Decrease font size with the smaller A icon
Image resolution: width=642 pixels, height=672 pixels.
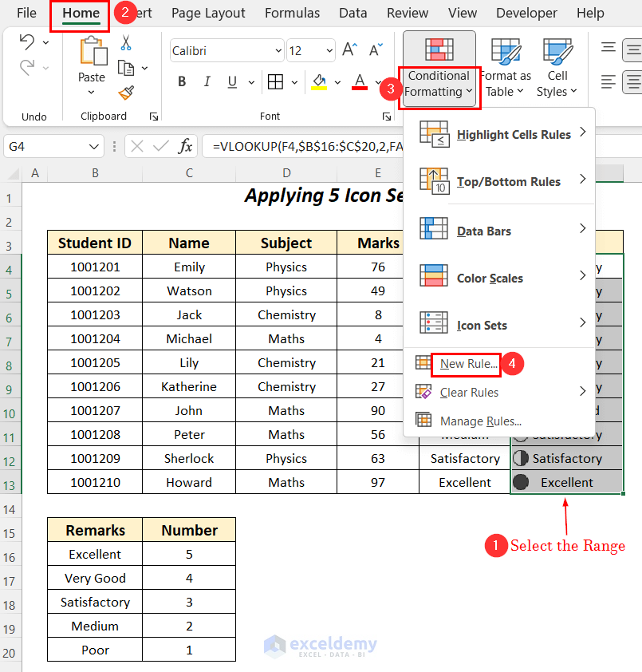tap(376, 50)
